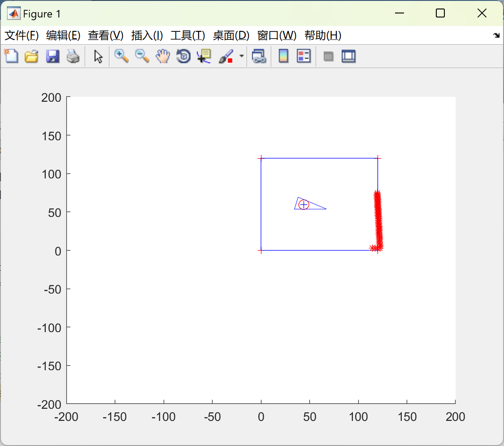
Task: Enable the Rotate 3D tool
Action: coord(183,56)
